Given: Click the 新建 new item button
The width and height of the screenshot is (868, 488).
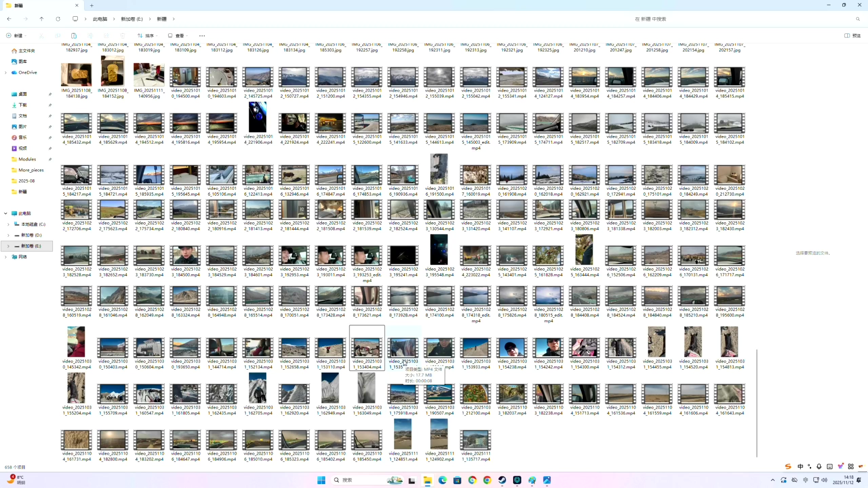Looking at the screenshot, I should click(16, 36).
